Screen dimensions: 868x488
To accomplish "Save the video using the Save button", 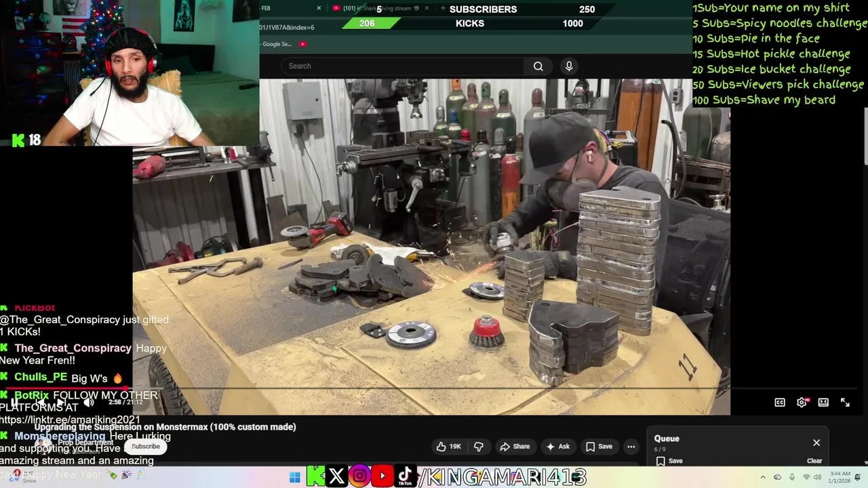I will click(599, 447).
